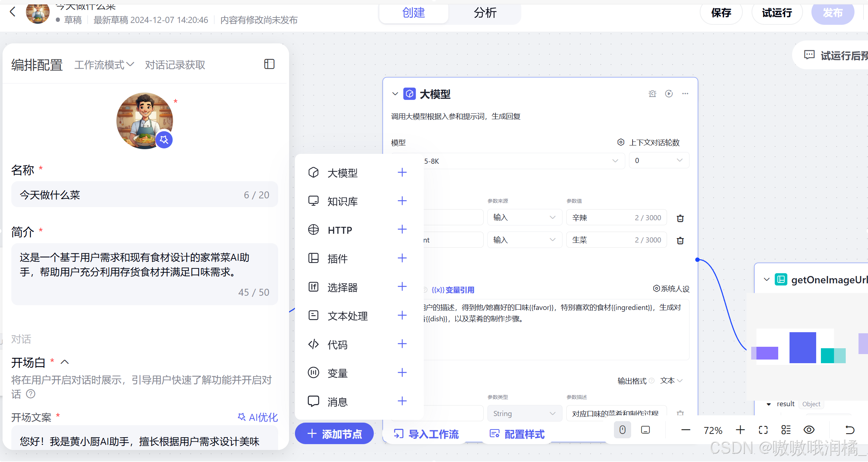
Task: Open the 大模型 node more options
Action: click(x=685, y=94)
